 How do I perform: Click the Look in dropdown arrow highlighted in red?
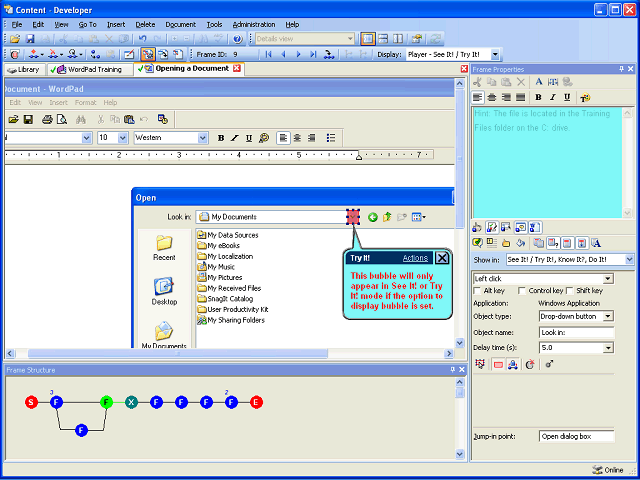point(353,217)
